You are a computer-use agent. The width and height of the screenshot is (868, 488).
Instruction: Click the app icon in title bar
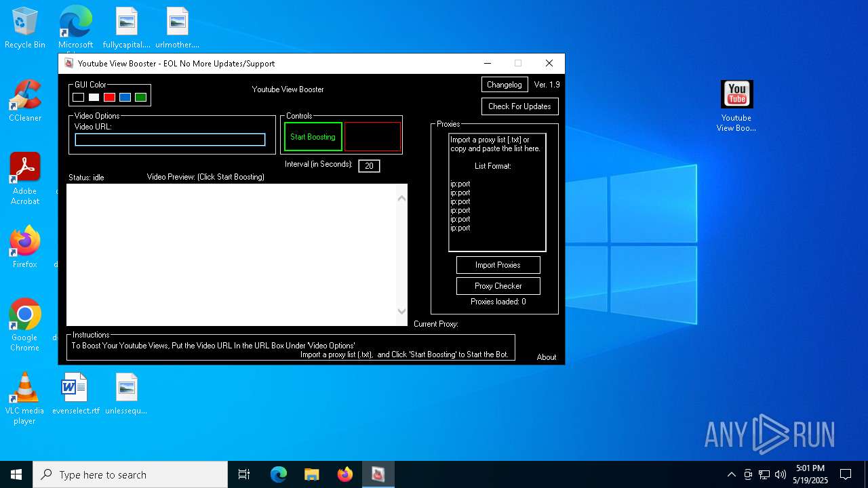[68, 63]
